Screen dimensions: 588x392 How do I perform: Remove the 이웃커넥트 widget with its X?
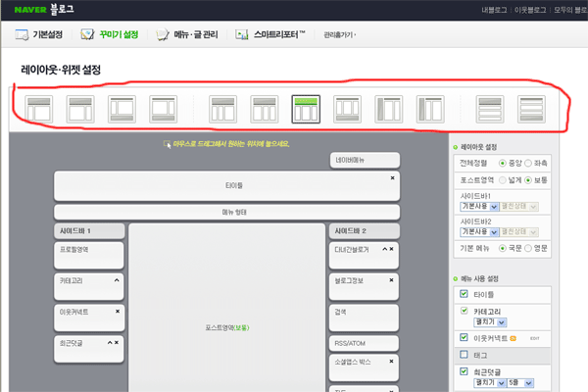tap(118, 311)
